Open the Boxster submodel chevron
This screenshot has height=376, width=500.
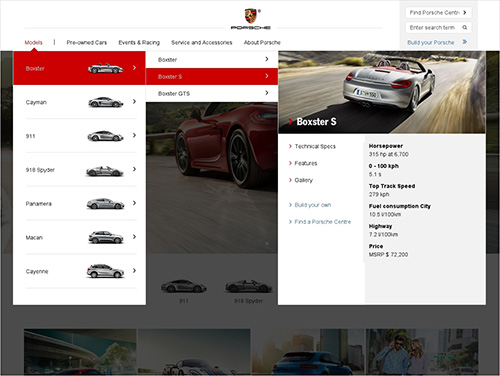pos(267,59)
